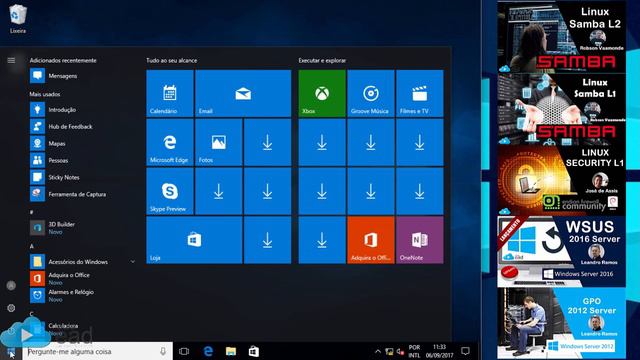640x360 pixels.
Task: Open Lixeira recycle bin on desktop
Action: (x=18, y=19)
